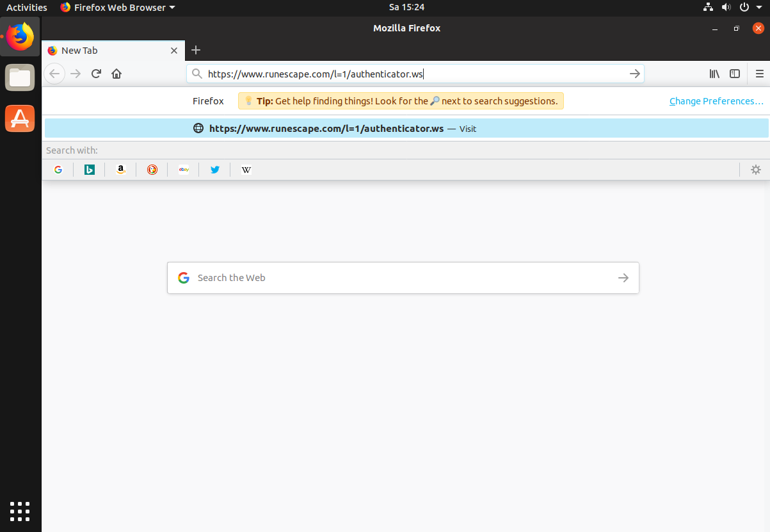
Task: Click Change Preferences link
Action: 716,101
